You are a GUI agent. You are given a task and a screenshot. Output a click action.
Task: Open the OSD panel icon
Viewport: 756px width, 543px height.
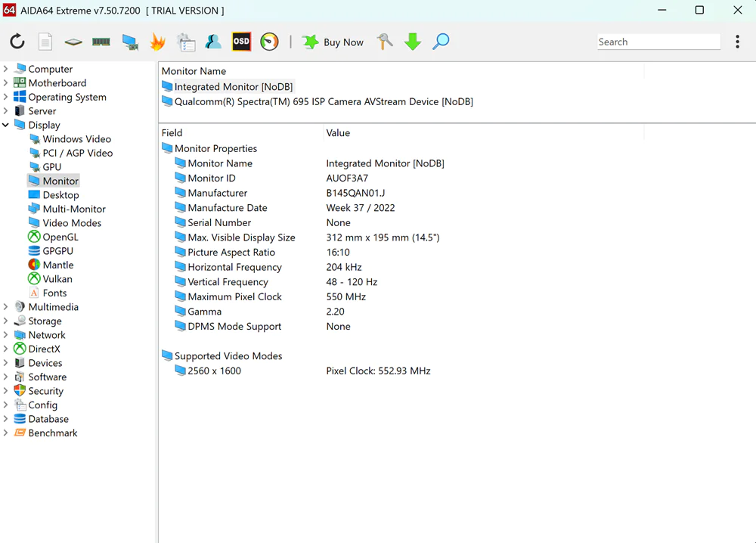pyautogui.click(x=242, y=42)
